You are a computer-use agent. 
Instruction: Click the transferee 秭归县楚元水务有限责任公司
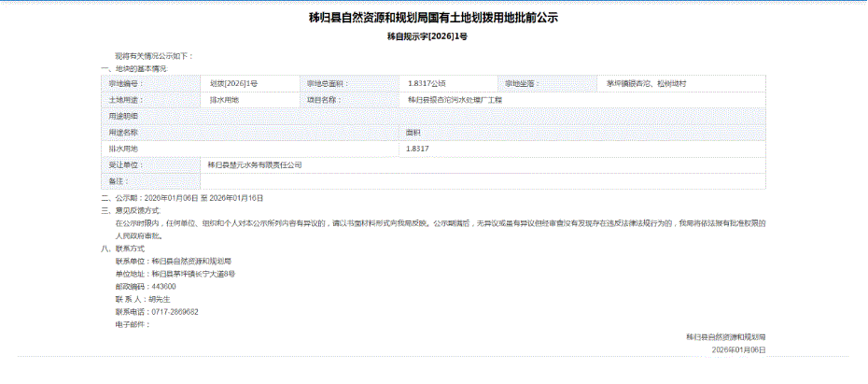coord(255,164)
